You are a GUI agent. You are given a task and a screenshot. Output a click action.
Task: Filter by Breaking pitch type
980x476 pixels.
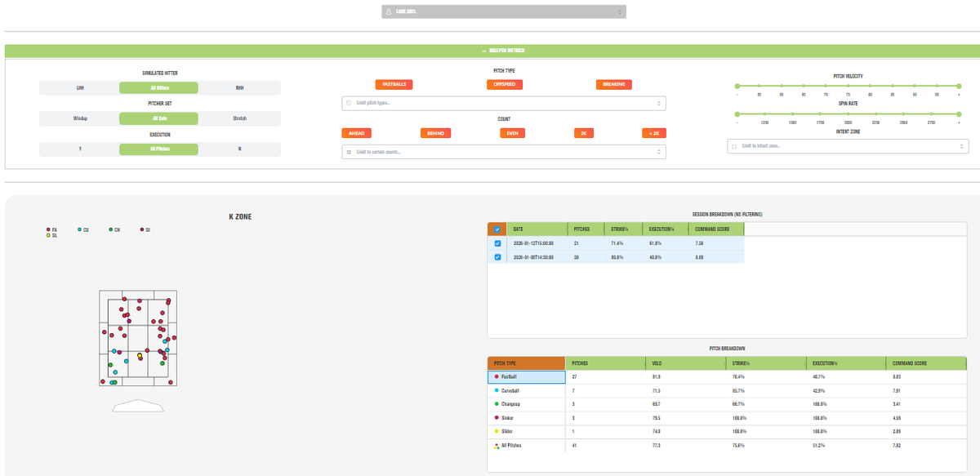(x=614, y=84)
